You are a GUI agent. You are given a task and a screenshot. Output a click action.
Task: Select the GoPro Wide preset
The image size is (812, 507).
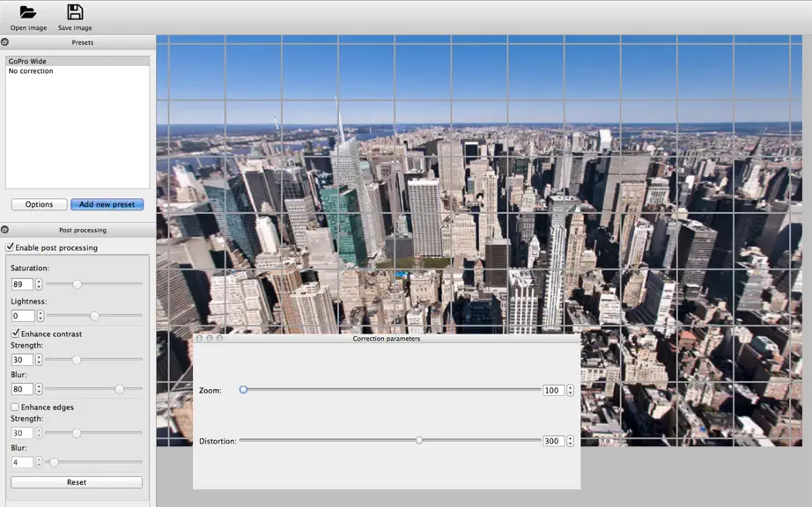point(78,61)
